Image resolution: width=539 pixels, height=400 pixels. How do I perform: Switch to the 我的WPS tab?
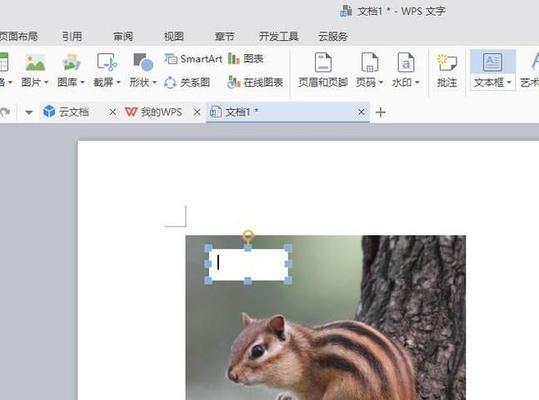click(x=161, y=112)
